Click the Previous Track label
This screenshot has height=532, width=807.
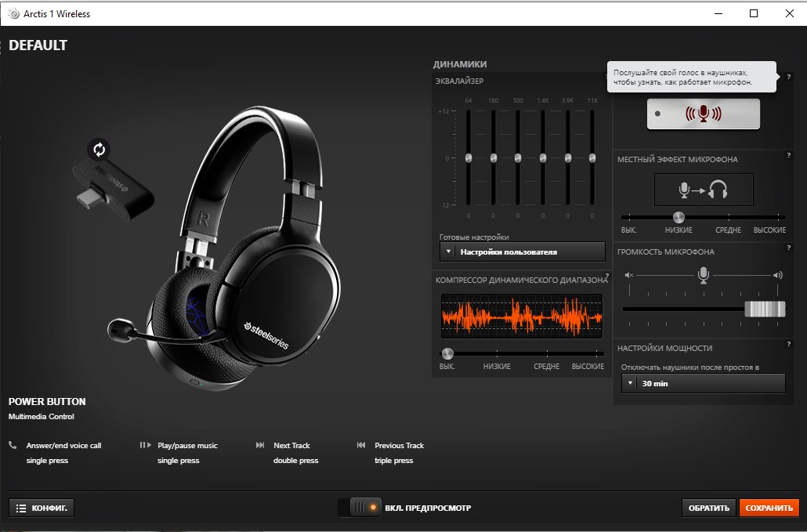(400, 446)
